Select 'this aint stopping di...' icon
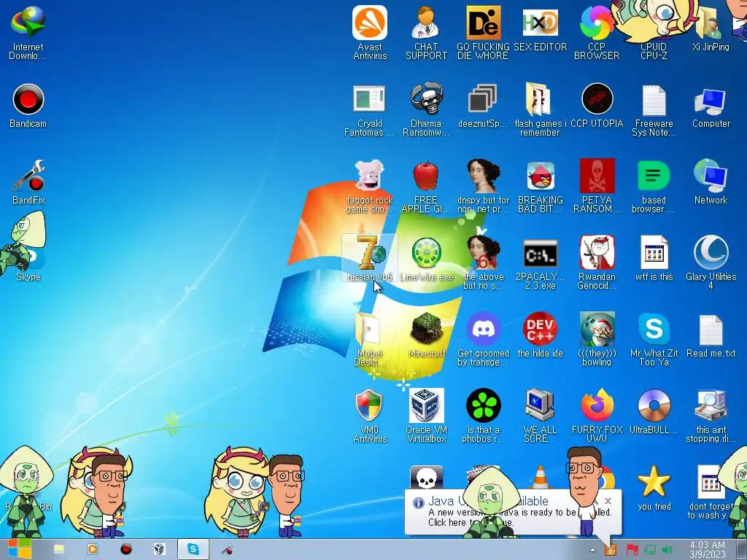Image resolution: width=747 pixels, height=560 pixels. tap(711, 416)
